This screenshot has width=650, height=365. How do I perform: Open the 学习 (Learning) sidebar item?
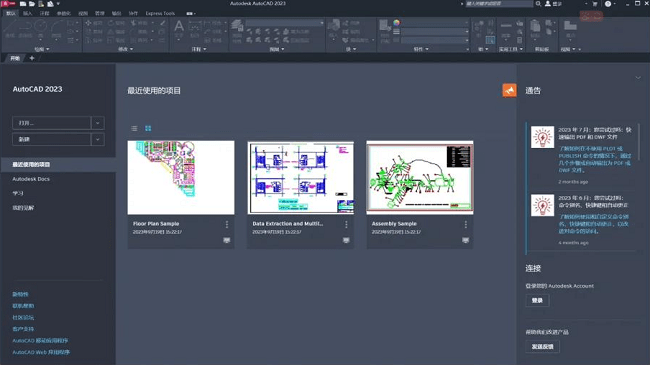(x=18, y=193)
